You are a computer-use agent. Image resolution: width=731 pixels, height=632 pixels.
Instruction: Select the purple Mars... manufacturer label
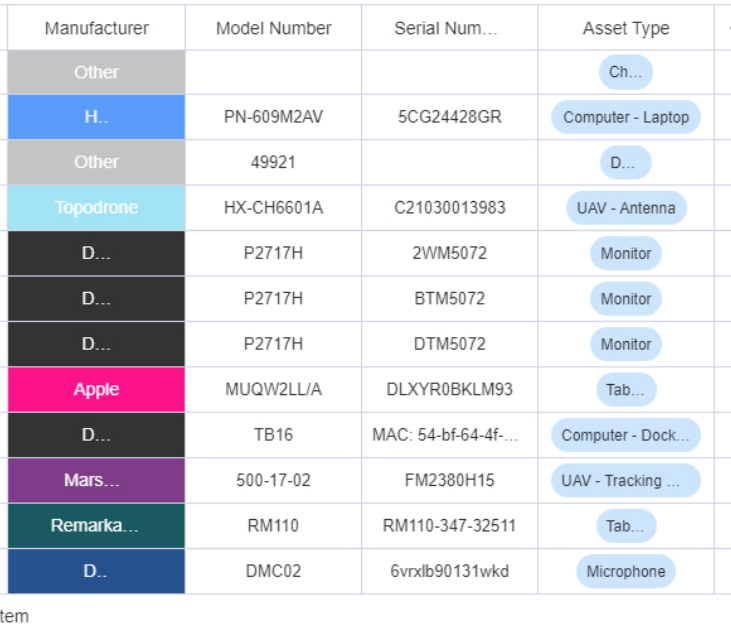97,480
